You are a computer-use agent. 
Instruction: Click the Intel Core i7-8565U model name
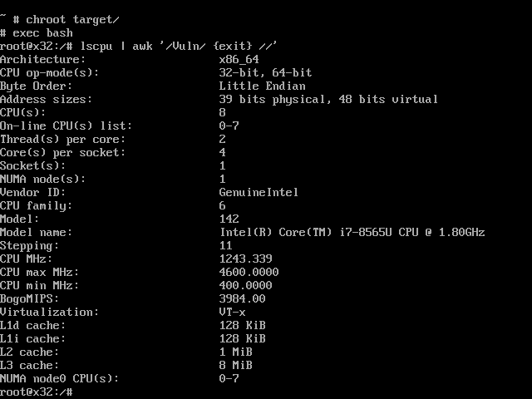pos(352,232)
